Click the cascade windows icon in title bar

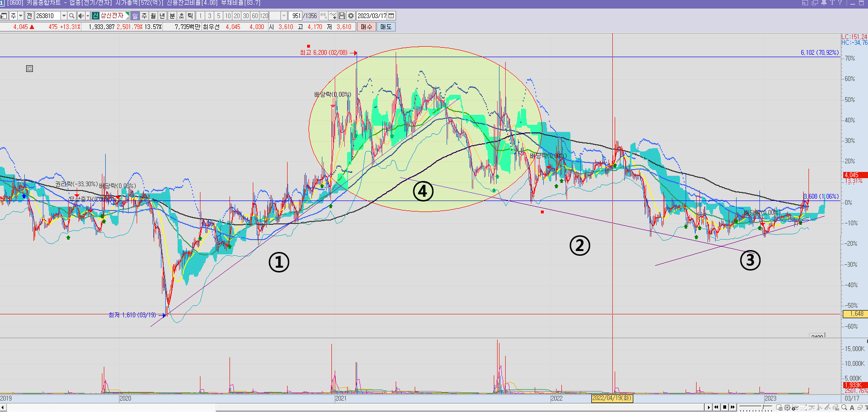[815, 3]
